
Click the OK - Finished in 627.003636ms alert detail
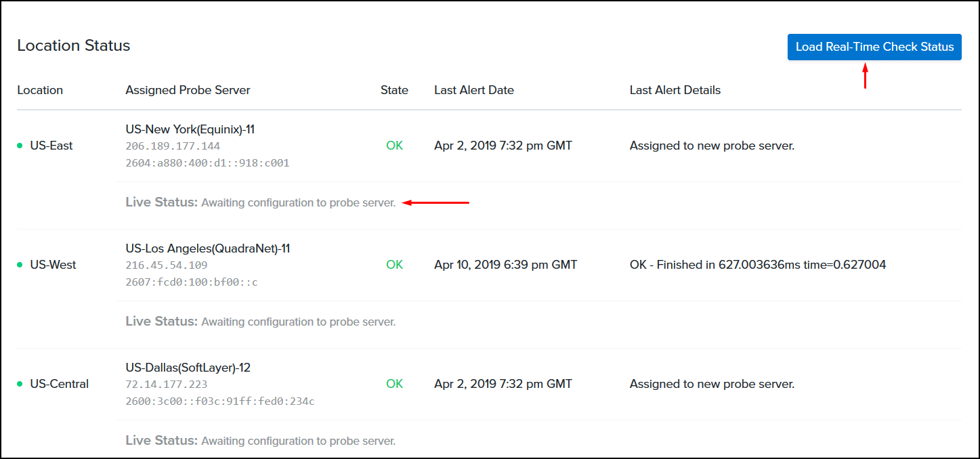(x=758, y=265)
